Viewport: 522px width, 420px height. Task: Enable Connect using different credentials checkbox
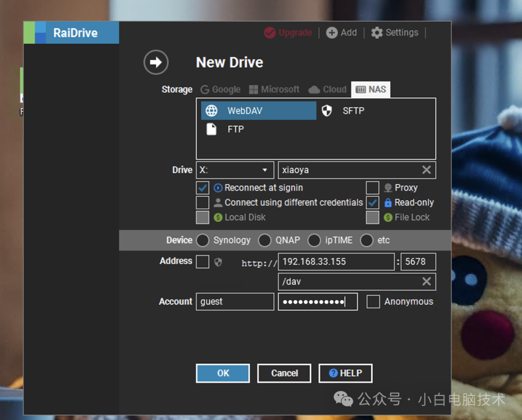click(203, 203)
